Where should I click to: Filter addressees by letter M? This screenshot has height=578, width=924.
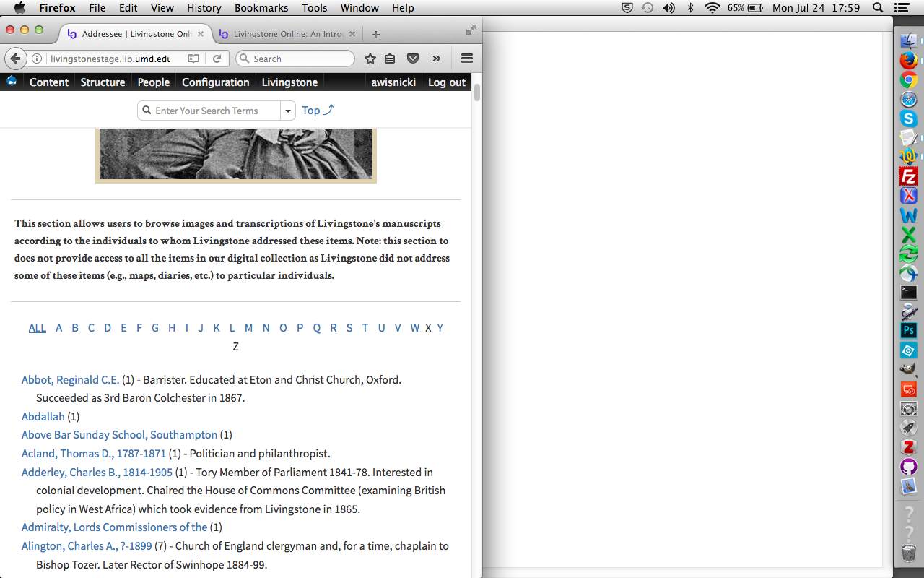click(x=248, y=328)
